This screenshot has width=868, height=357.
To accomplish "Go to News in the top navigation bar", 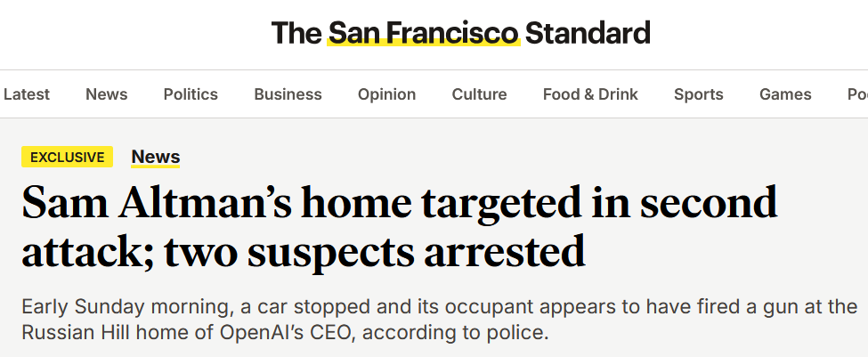I will pyautogui.click(x=107, y=94).
